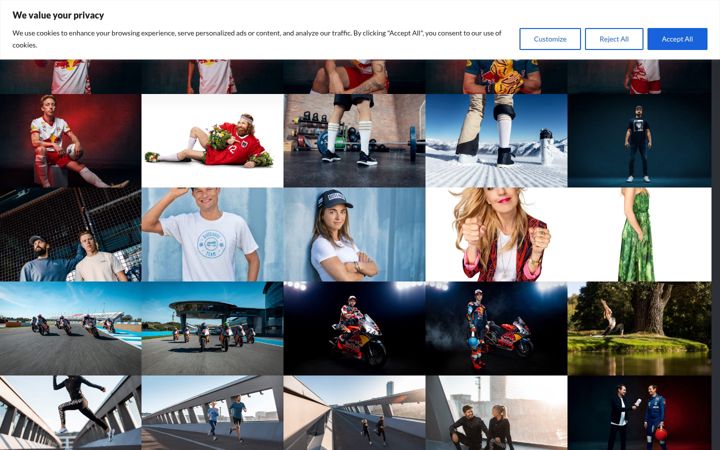
Task: Open snowy mountain photo with legs in socks
Action: point(496,141)
